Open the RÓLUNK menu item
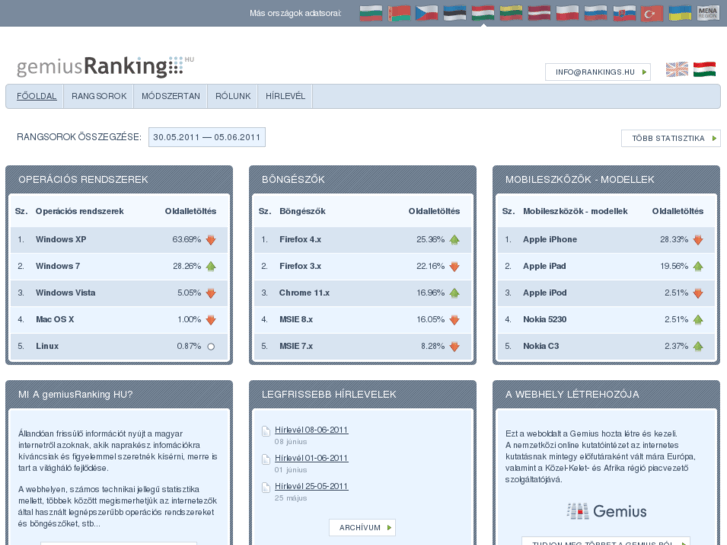This screenshot has height=545, width=727. click(x=233, y=96)
